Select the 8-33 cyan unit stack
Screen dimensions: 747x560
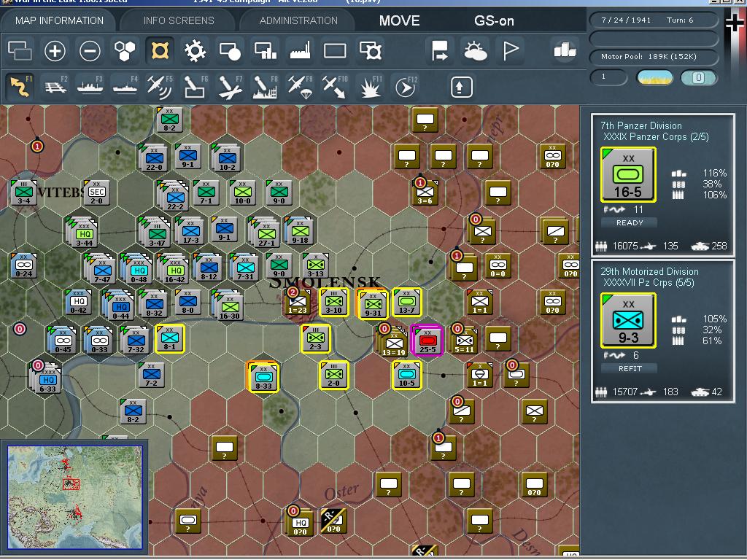pos(263,377)
